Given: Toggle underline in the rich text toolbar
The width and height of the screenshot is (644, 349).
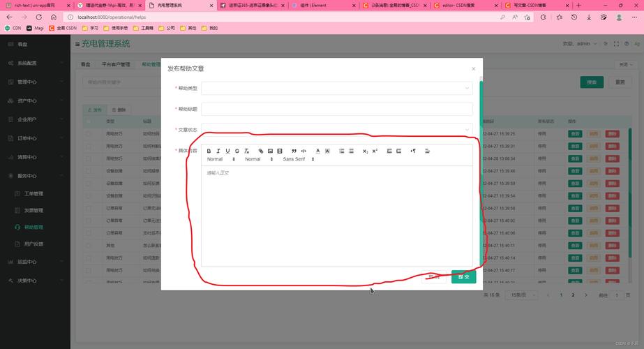Looking at the screenshot, I should point(227,151).
